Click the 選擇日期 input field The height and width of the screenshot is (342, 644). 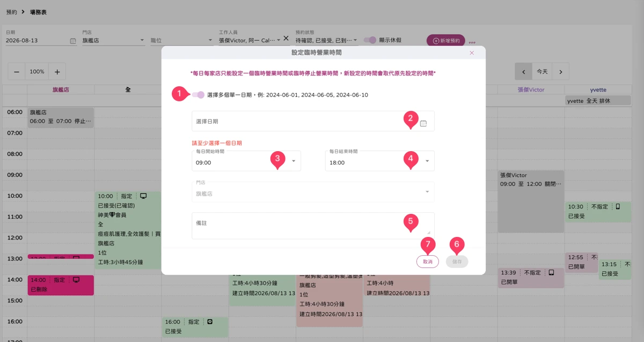313,121
